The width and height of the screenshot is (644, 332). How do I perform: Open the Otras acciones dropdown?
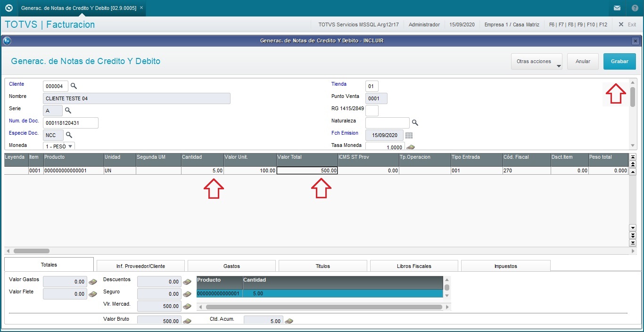[537, 61]
